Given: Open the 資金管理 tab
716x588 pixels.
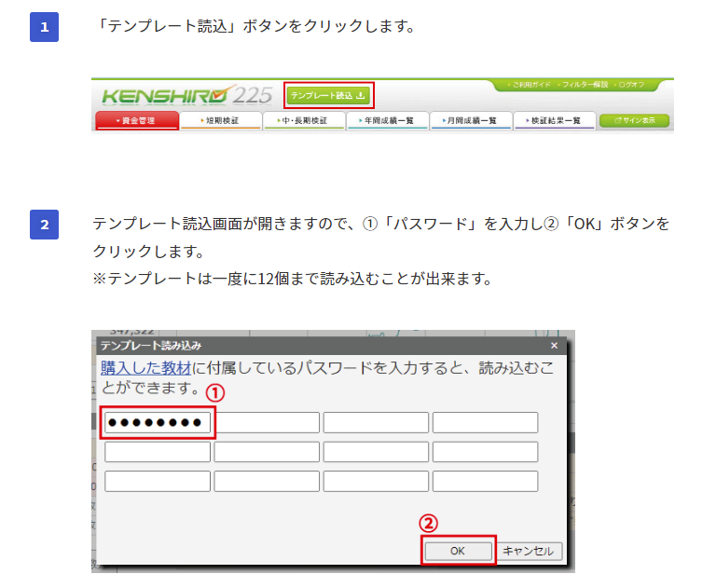Looking at the screenshot, I should (136, 120).
